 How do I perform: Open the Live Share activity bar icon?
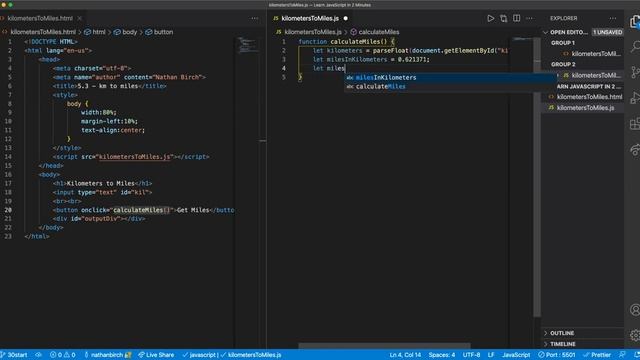point(635,149)
